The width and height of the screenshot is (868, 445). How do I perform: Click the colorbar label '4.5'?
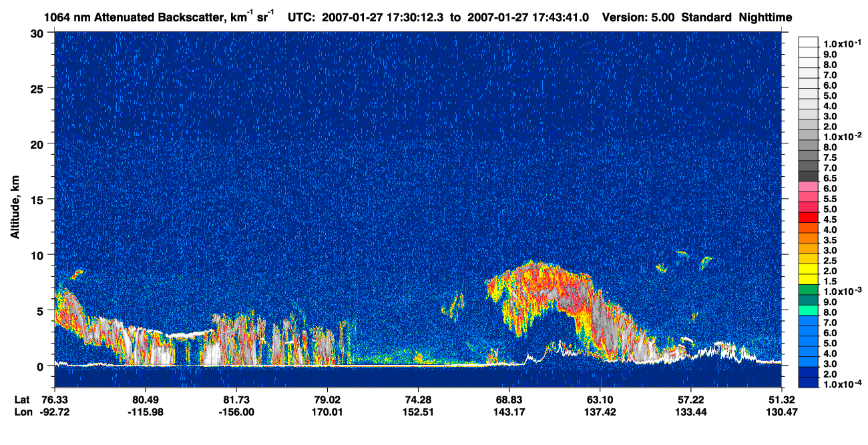point(831,219)
